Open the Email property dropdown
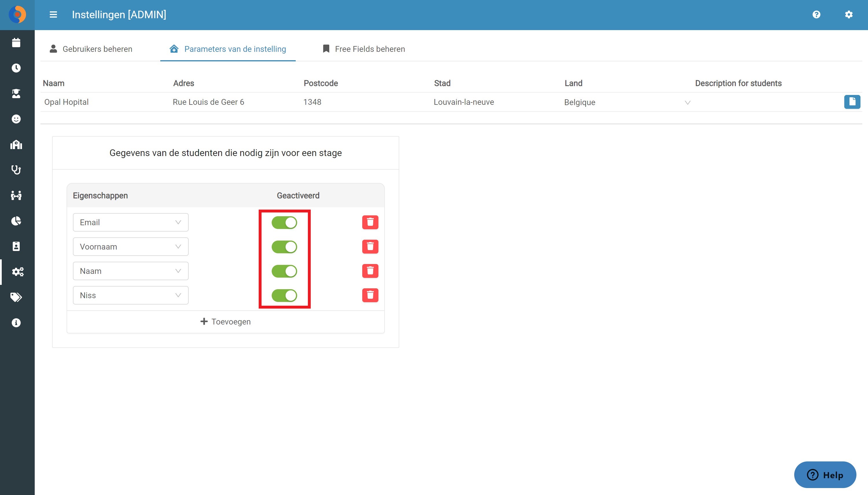This screenshot has width=868, height=495. click(x=130, y=222)
